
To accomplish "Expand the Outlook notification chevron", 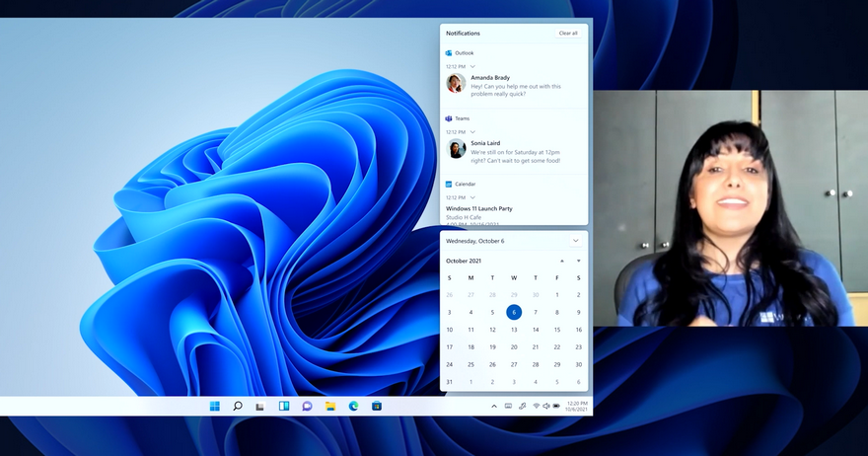I will click(472, 66).
